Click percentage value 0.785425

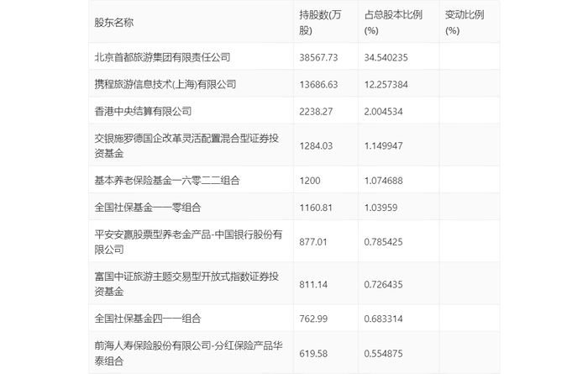coord(383,242)
